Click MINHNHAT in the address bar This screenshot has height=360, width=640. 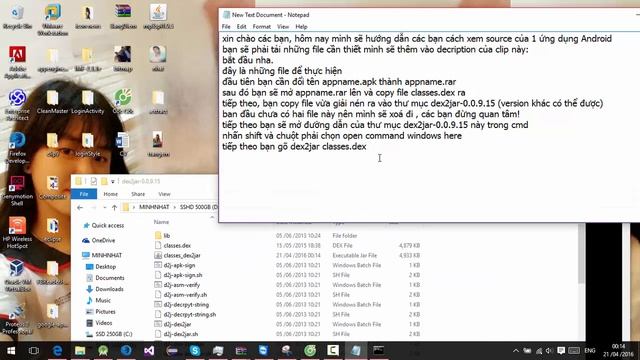(154, 207)
